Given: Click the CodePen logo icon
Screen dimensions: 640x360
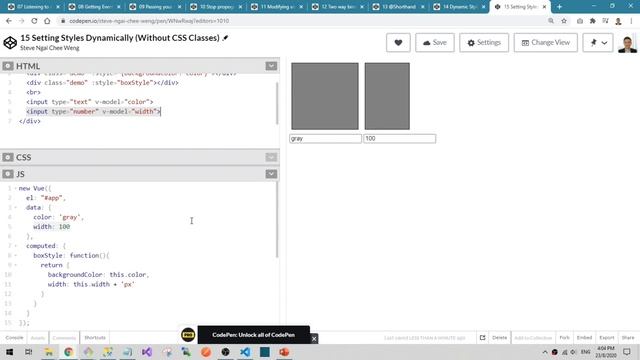Looking at the screenshot, I should 10,42.
